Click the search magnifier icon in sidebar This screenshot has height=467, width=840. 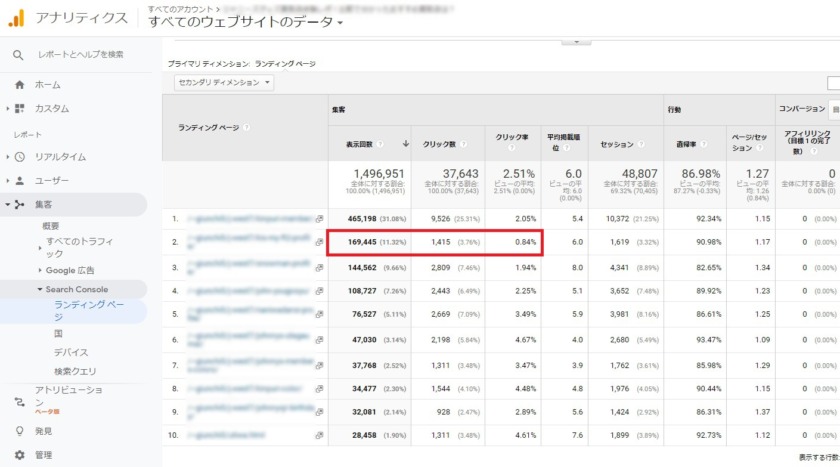click(x=18, y=55)
